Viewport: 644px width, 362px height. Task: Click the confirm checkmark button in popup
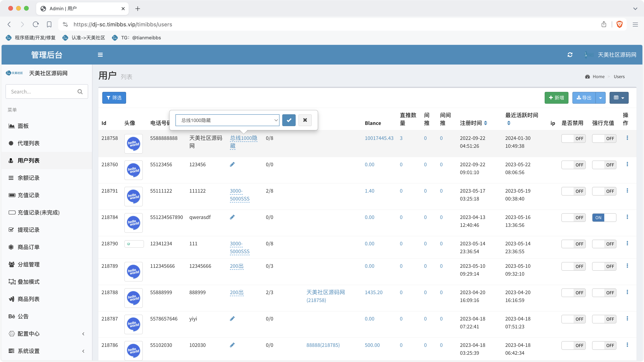pyautogui.click(x=289, y=120)
